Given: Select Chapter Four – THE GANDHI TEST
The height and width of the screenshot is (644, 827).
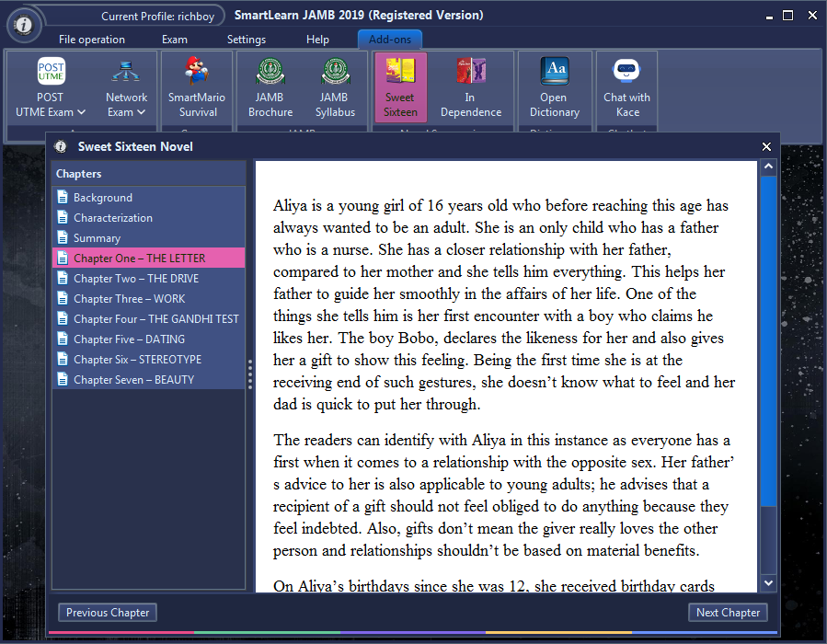Looking at the screenshot, I should 149,318.
